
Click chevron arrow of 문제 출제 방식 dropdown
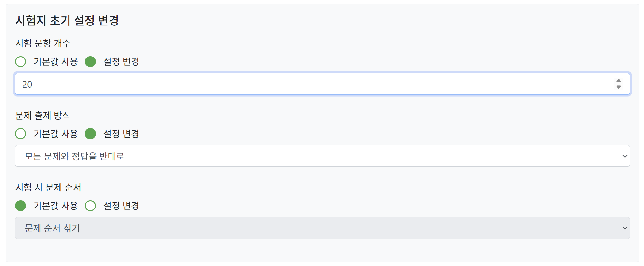(625, 156)
